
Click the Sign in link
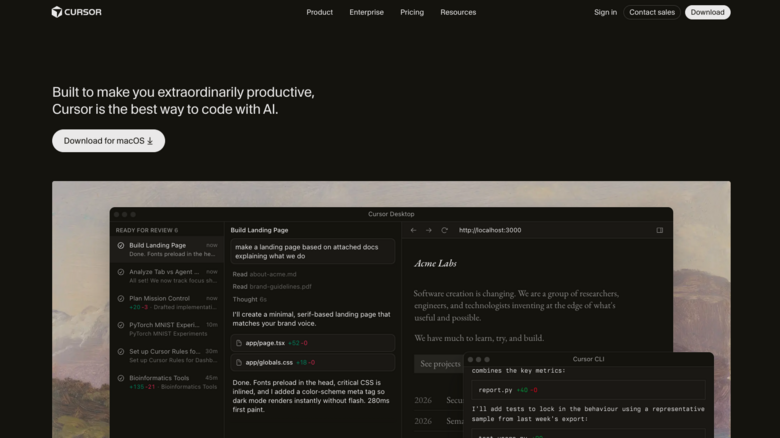coord(605,12)
